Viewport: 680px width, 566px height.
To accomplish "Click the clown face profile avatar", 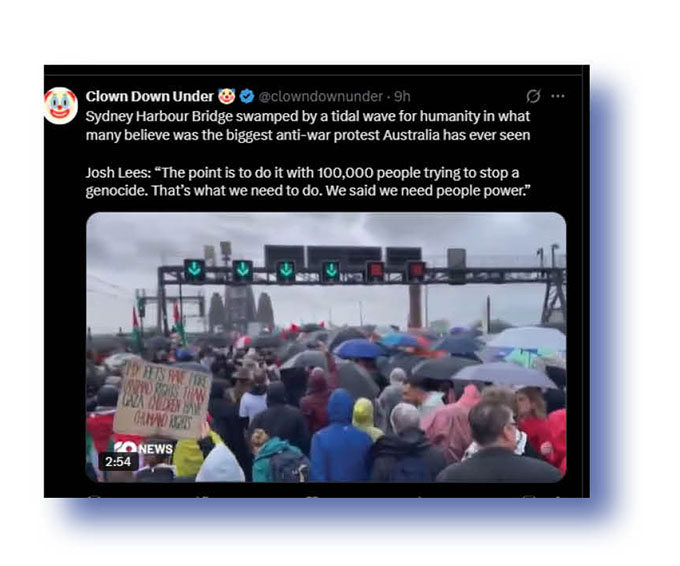I will (x=61, y=105).
